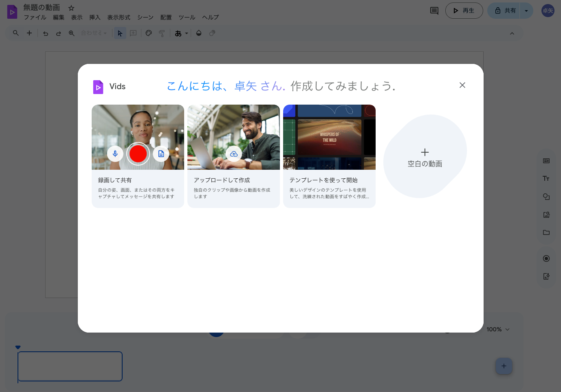
Task: Open the paint format tool
Action: [162, 33]
